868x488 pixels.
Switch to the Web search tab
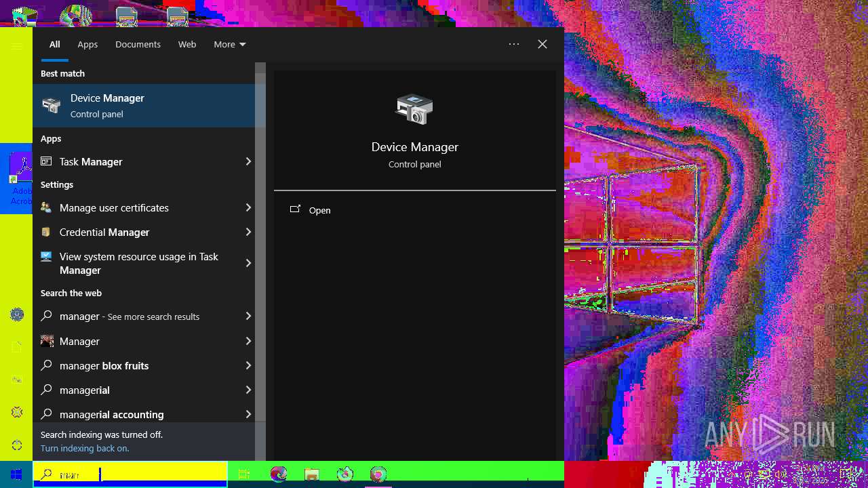(x=187, y=44)
